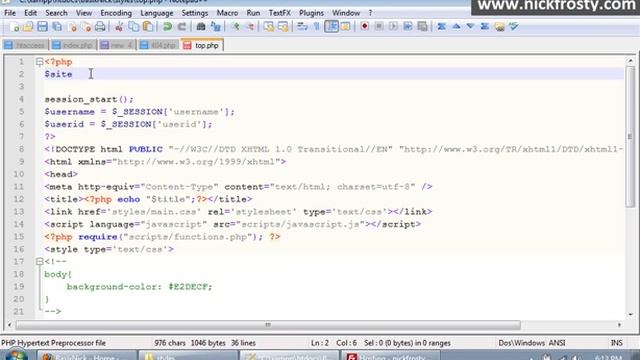The height and width of the screenshot is (360, 640).
Task: Save the current file with floppy icon
Action: point(42,27)
